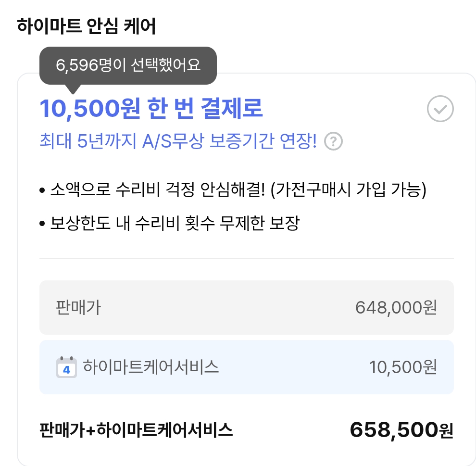Screen dimensions: 476x466
Task: Open the 최대 5년까지 A/S무상 보증기간 연장 link
Action: [178, 141]
